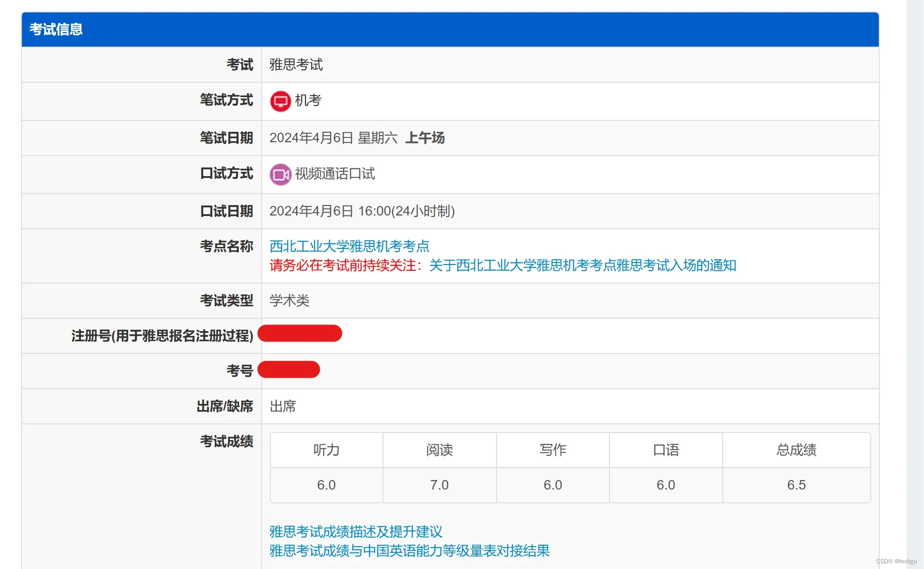Click the 2024年4月6日 星期六 written test date
This screenshot has height=569, width=924.
(x=334, y=138)
